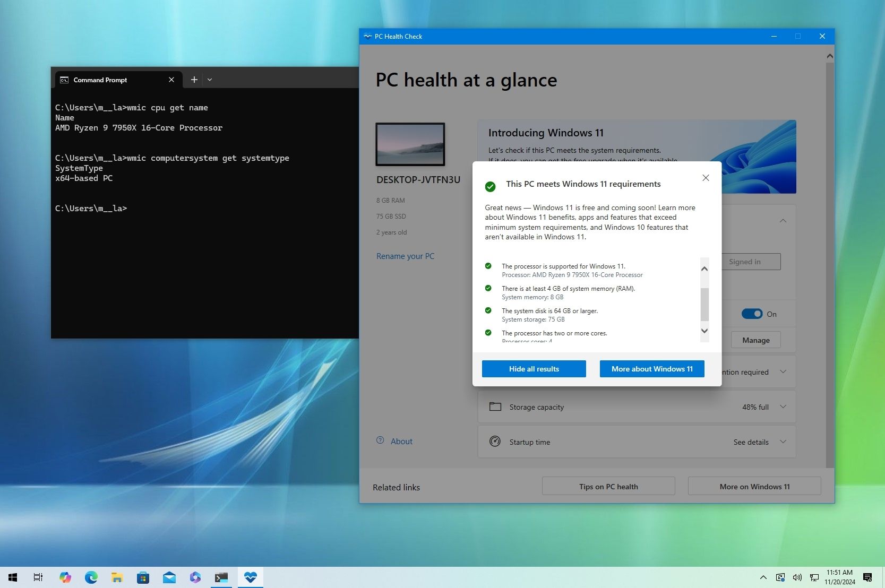Click the About help icon
This screenshot has height=588, width=885.
pos(380,440)
